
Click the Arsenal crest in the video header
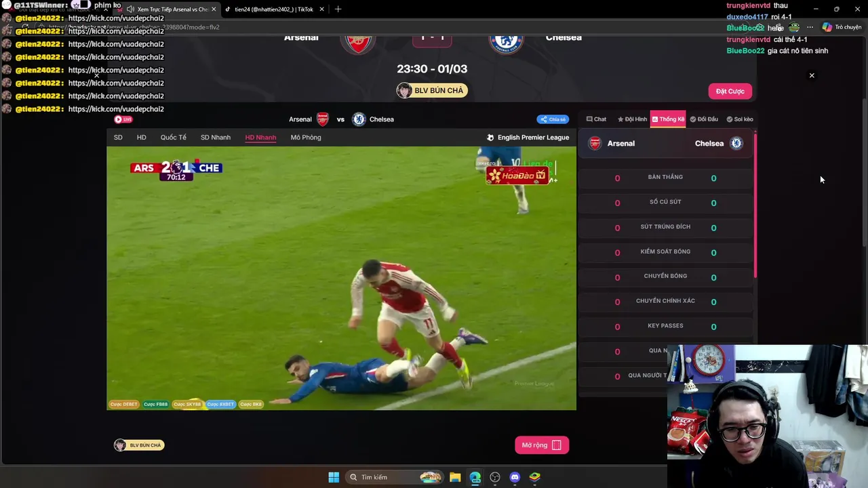[x=323, y=119]
